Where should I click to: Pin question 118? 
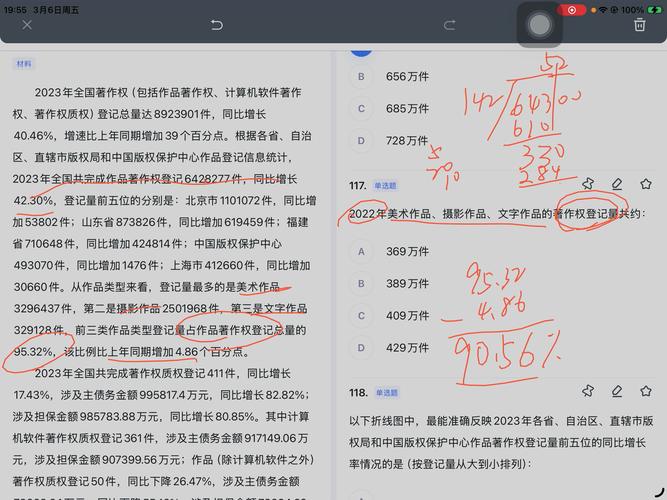[x=588, y=391]
